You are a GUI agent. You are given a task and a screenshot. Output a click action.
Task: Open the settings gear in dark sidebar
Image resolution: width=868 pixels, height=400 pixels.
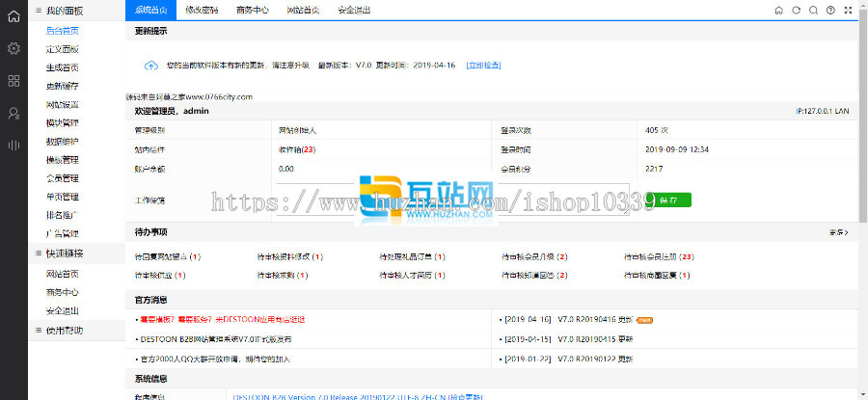(x=14, y=49)
